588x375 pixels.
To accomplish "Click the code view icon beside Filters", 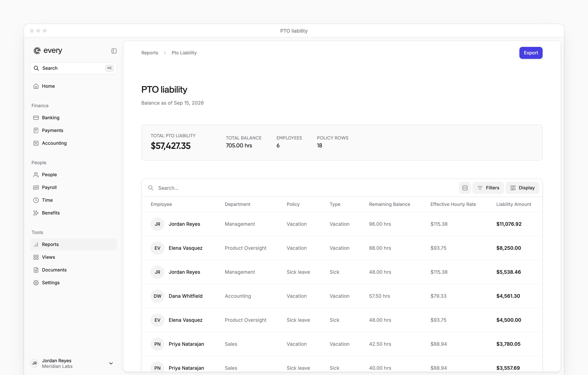I will 465,188.
